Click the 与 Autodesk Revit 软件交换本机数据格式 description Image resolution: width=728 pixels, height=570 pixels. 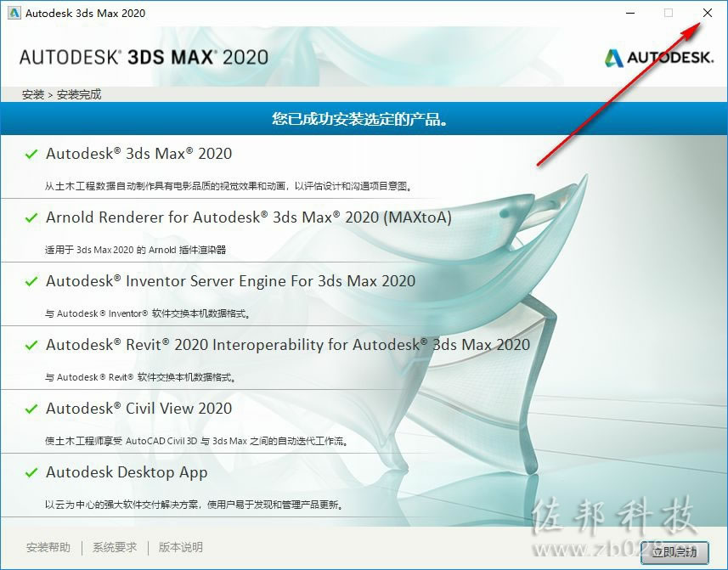141,377
